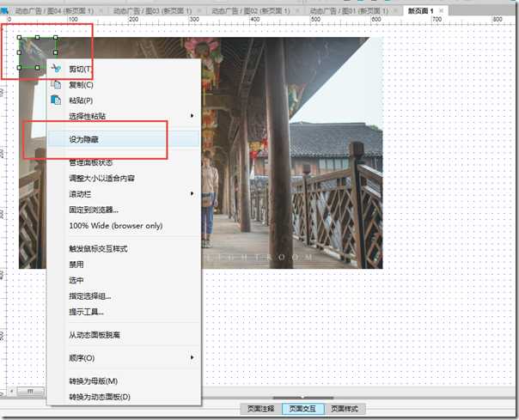
Task: Close the 动态广告 / 图01 tab
Action: coord(395,11)
